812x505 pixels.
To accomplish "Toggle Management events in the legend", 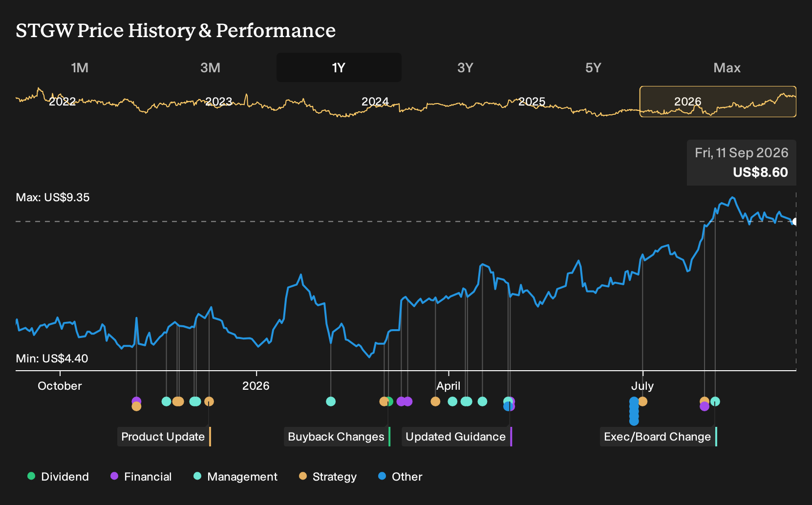I will [x=235, y=477].
